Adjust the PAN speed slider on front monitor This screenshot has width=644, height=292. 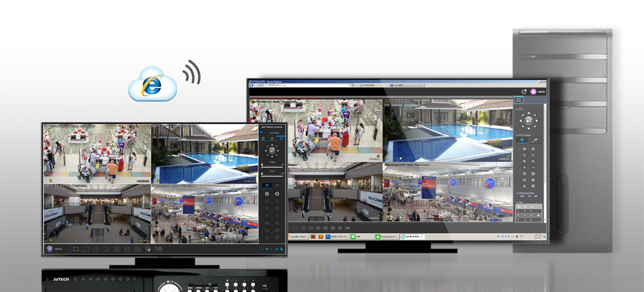pyautogui.click(x=273, y=167)
